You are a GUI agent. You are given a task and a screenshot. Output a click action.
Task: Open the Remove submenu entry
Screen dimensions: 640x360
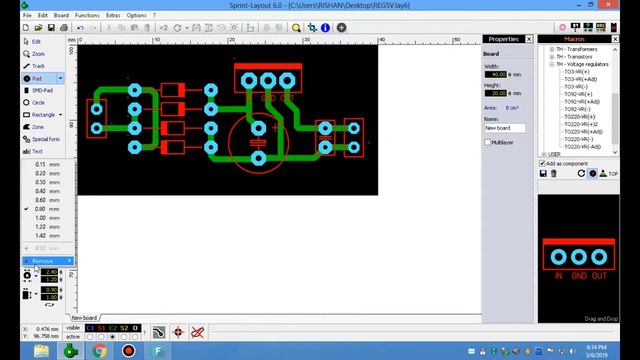coord(48,261)
